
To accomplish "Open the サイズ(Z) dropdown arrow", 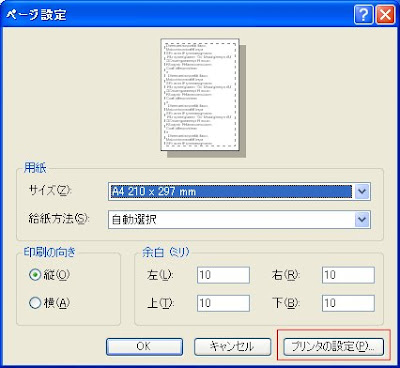I will coord(362,191).
